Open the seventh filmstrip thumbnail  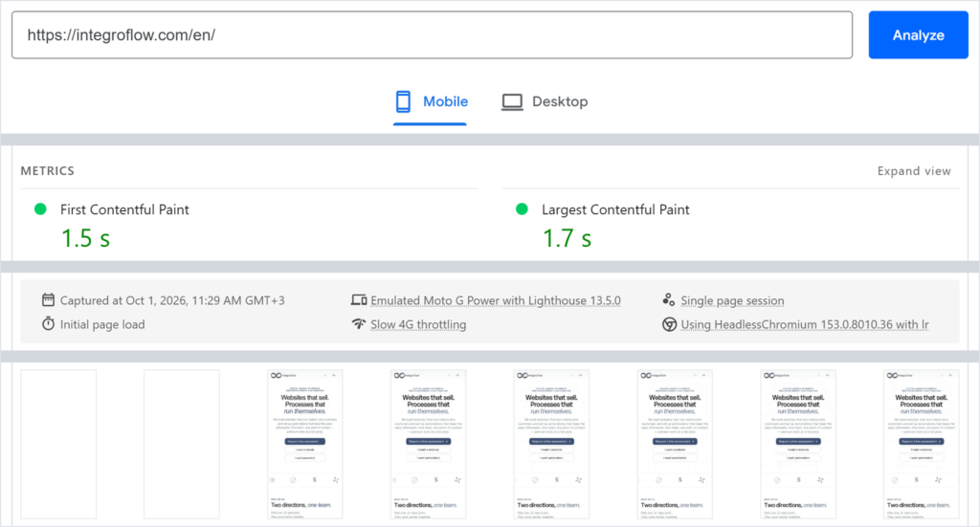[798, 444]
